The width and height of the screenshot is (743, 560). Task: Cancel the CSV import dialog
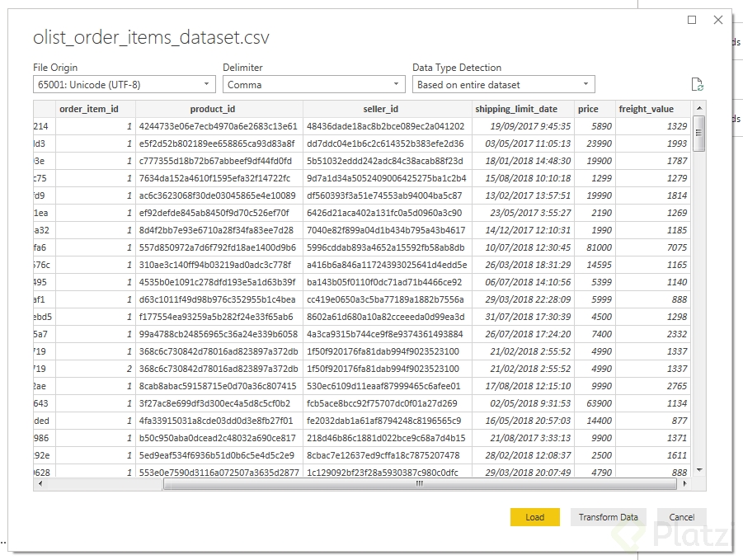[681, 517]
